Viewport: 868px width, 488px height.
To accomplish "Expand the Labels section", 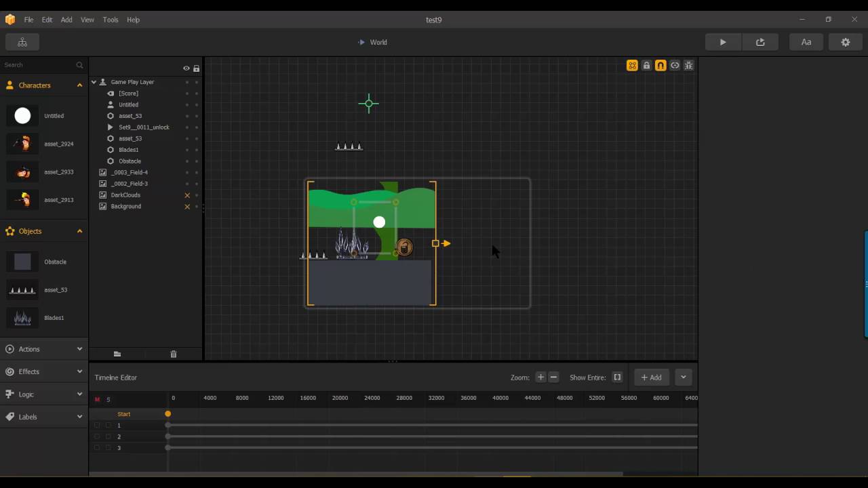I will pyautogui.click(x=79, y=417).
